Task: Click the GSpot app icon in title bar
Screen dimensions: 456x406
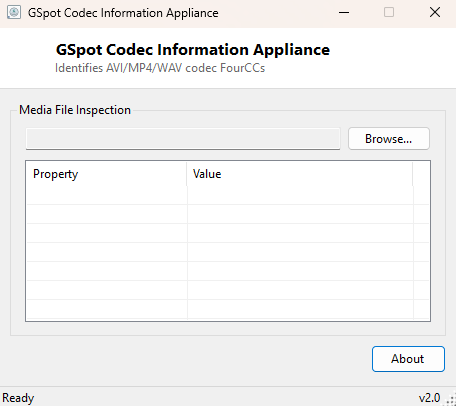Action: click(x=14, y=13)
